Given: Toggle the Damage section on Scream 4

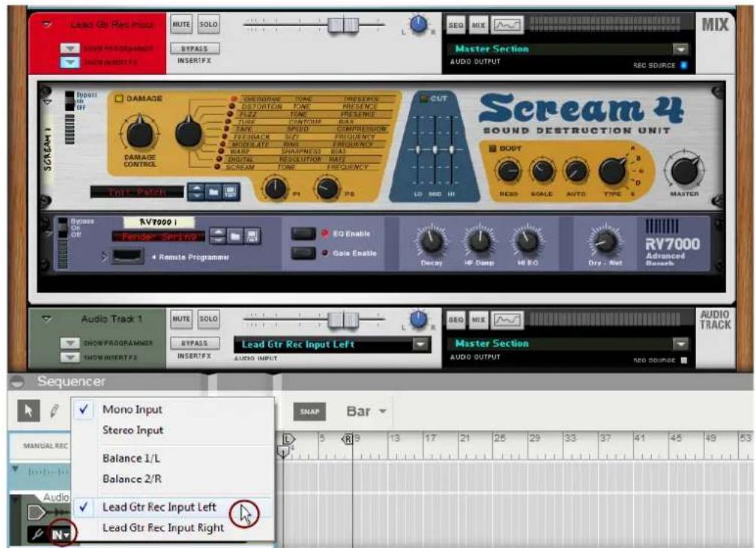Looking at the screenshot, I should [x=118, y=98].
